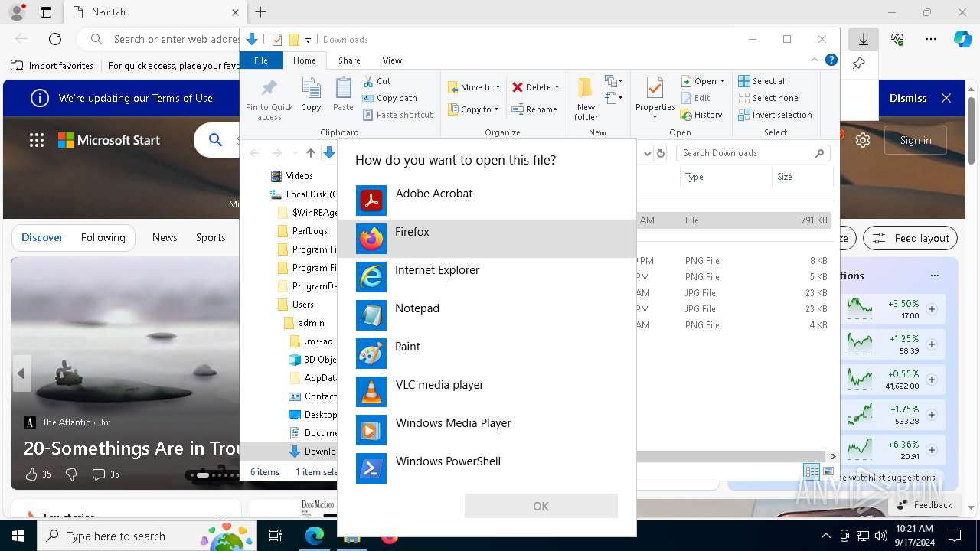Sort by the Size column header
The height and width of the screenshot is (551, 980).
(802, 177)
